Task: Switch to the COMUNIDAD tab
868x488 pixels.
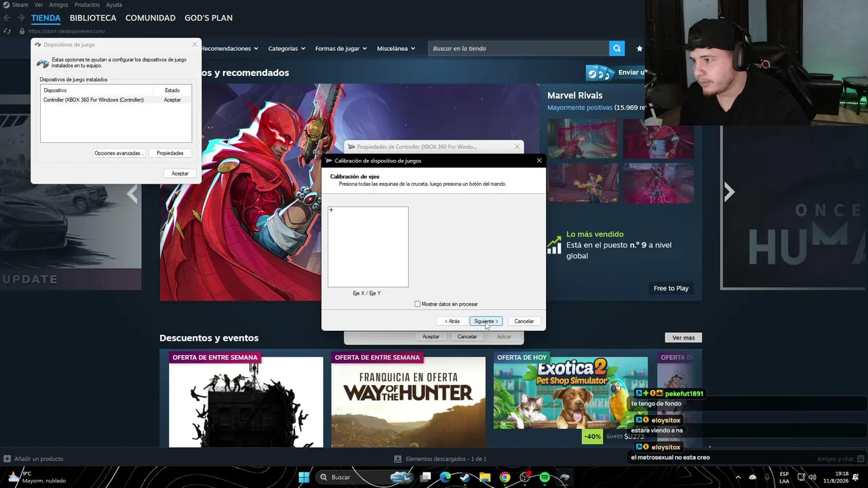Action: 151,18
